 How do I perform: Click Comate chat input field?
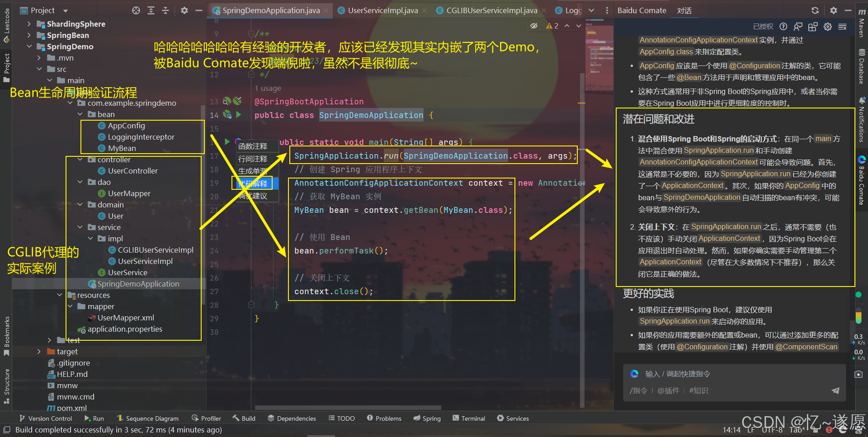coord(734,374)
